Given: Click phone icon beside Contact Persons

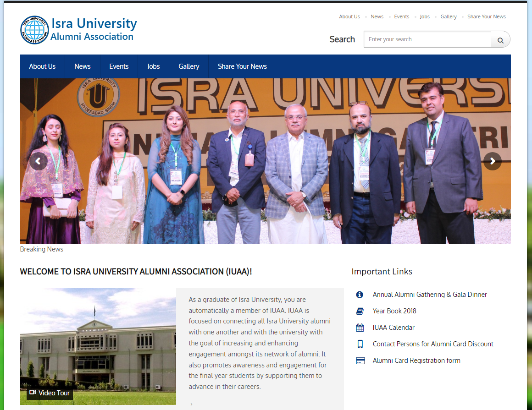Looking at the screenshot, I should [x=360, y=344].
